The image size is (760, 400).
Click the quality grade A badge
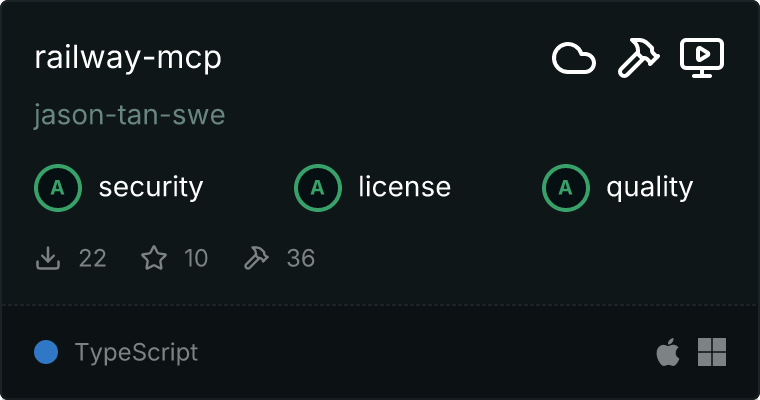click(x=566, y=188)
